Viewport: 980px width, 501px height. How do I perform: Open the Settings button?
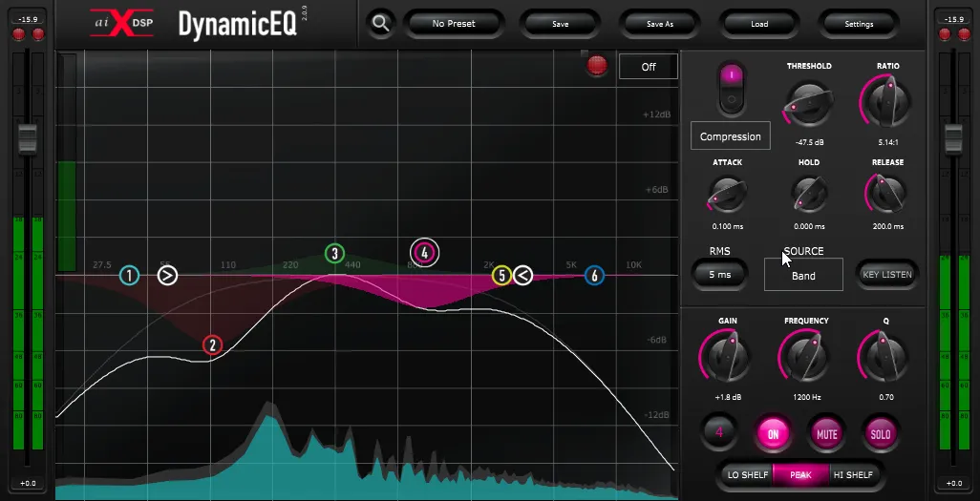click(x=859, y=24)
